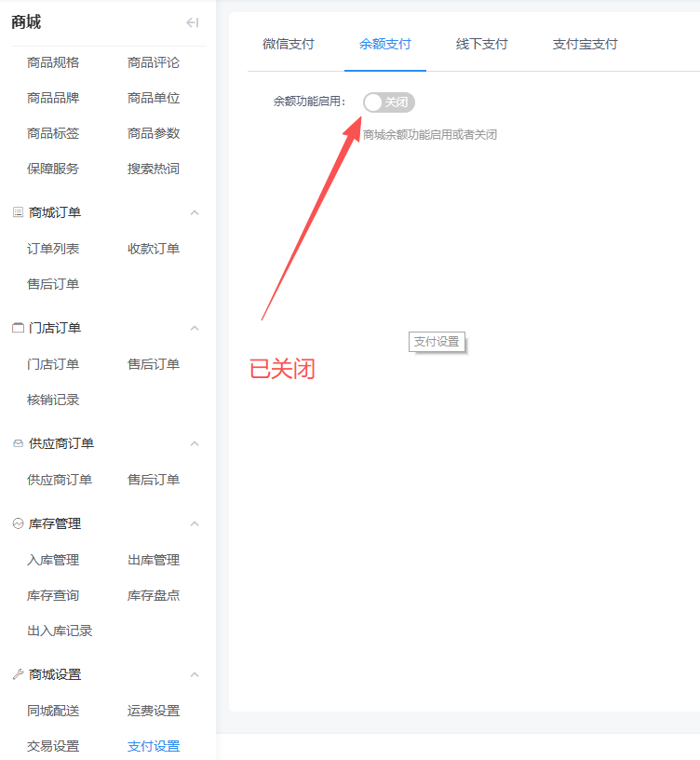
Task: Select the 余额支付 tab
Action: coord(385,44)
